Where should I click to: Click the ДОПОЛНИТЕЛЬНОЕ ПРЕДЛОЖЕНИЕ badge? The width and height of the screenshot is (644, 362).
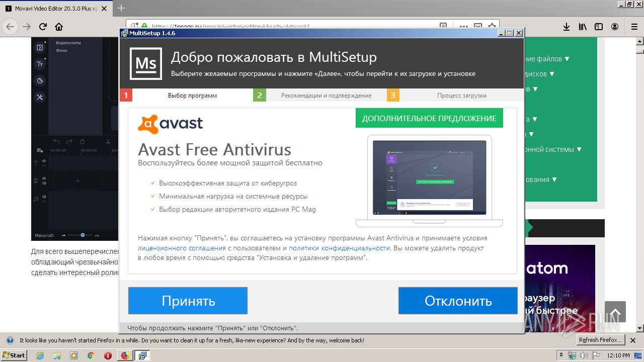pyautogui.click(x=429, y=119)
